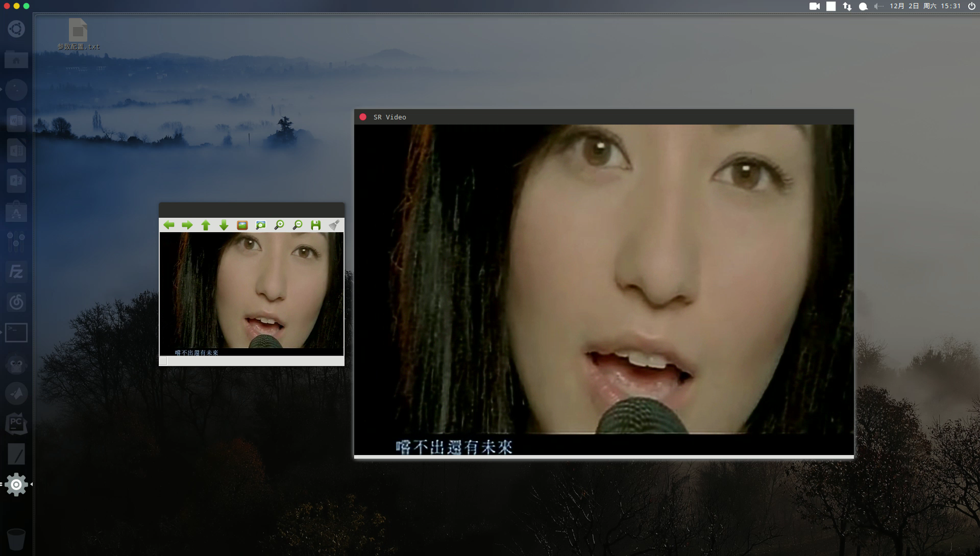Viewport: 980px width, 556px height.
Task: Save the current frame with the save icon
Action: (x=315, y=224)
